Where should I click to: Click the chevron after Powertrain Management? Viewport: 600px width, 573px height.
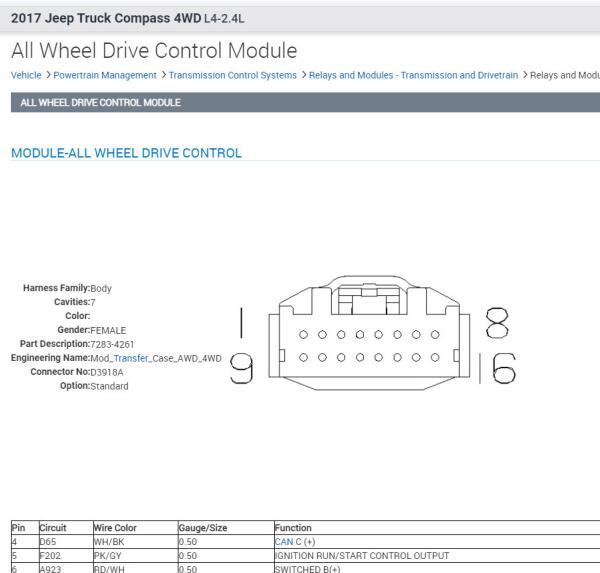[164, 75]
